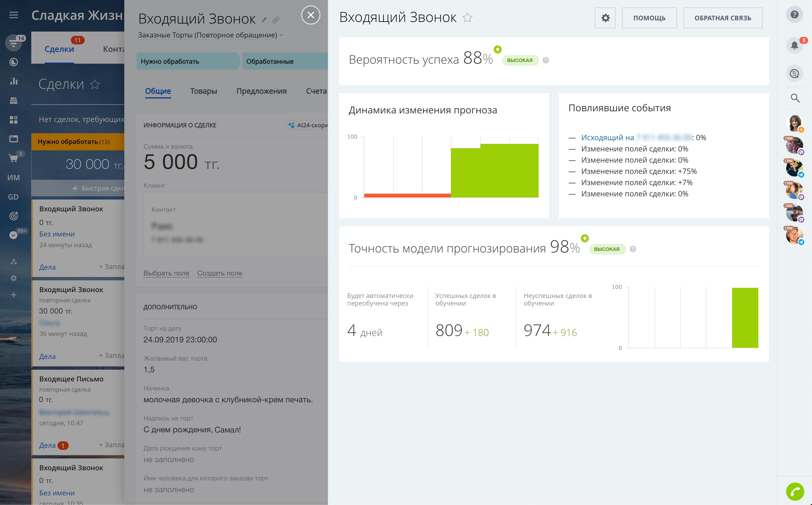Click the Торт на дату value 24.09.2019 23:00:00
The height and width of the screenshot is (505, 812).
point(180,340)
